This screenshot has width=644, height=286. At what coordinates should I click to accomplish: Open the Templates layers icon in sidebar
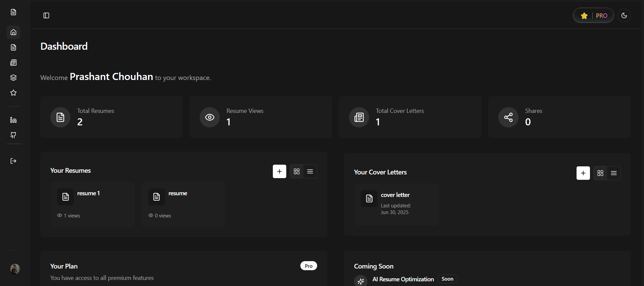click(x=13, y=78)
